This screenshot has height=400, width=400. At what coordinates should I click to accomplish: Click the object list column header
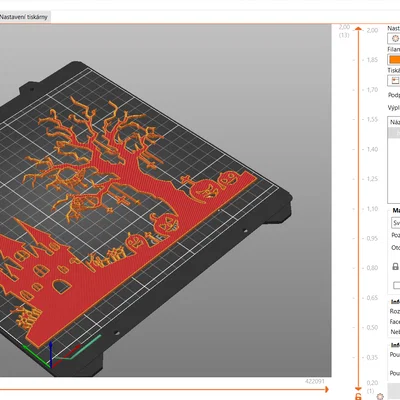pyautogui.click(x=395, y=122)
